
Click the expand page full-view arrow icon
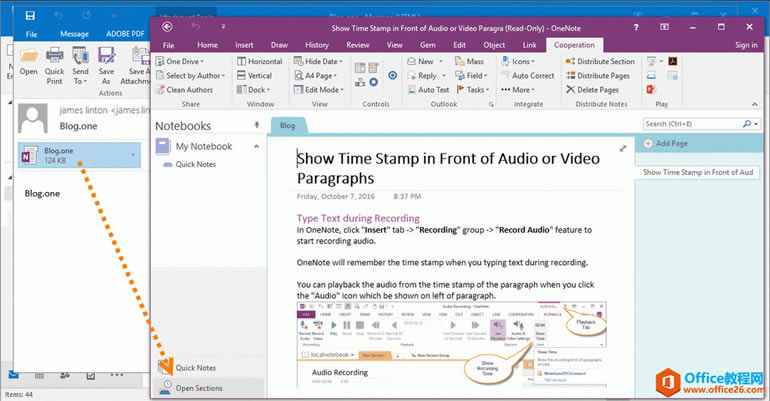(623, 148)
